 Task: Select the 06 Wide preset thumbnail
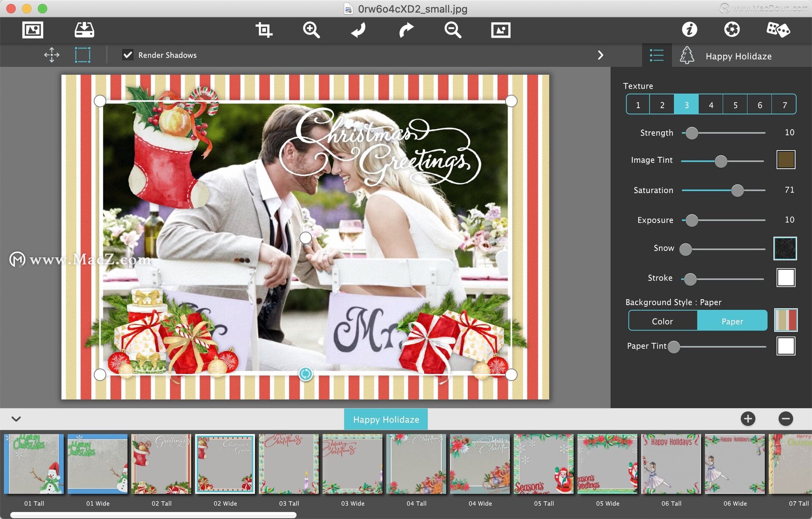pos(735,464)
